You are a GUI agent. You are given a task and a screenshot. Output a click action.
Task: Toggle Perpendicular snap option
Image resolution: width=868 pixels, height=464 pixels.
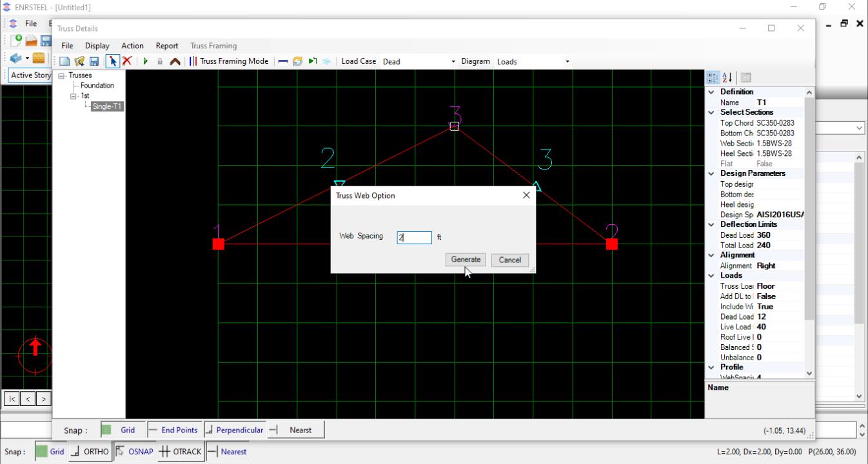pyautogui.click(x=234, y=430)
